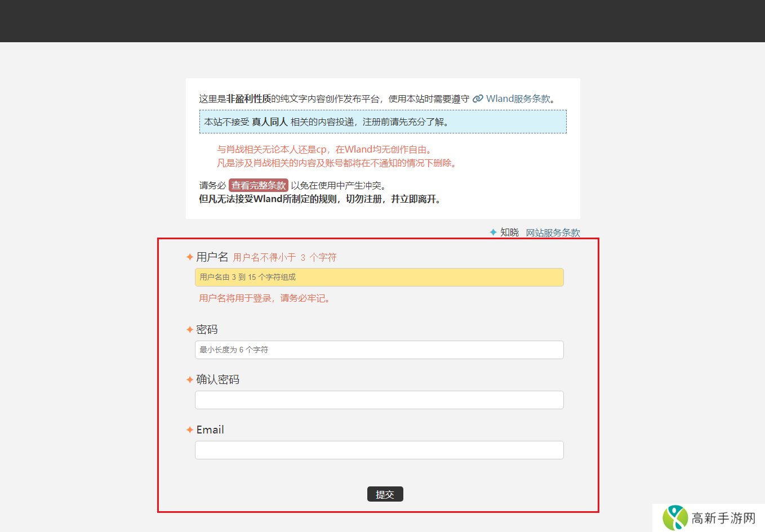Submit the form with the 提交 button
The image size is (765, 532).
pyautogui.click(x=385, y=494)
